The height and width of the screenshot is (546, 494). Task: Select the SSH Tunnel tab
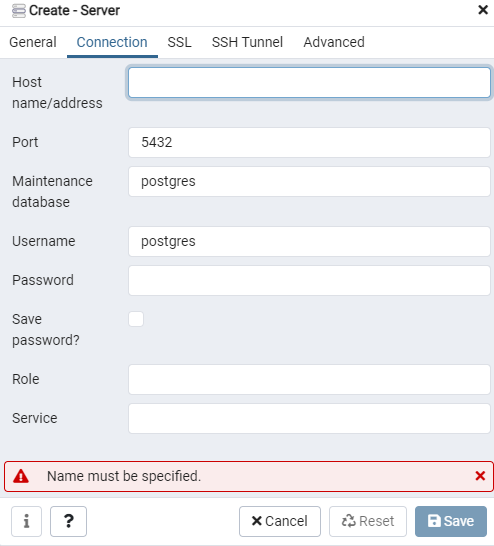point(248,42)
